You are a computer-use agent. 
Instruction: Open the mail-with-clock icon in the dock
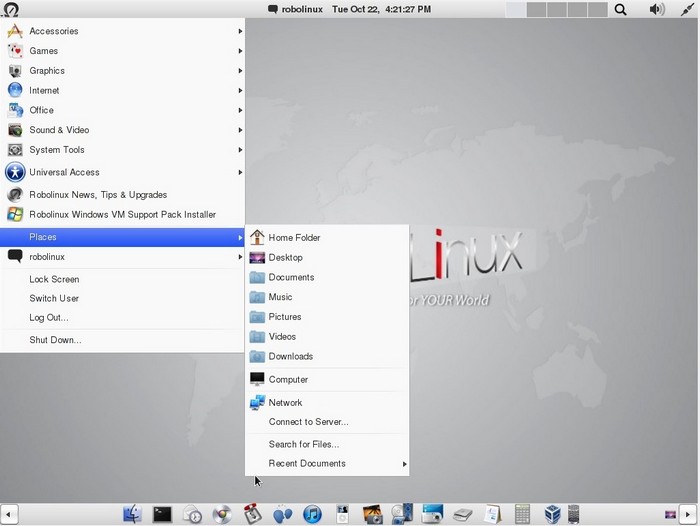192,514
